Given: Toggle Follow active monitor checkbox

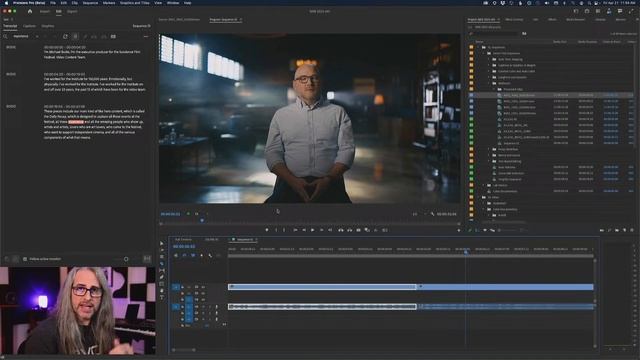Looking at the screenshot, I should click(25, 259).
